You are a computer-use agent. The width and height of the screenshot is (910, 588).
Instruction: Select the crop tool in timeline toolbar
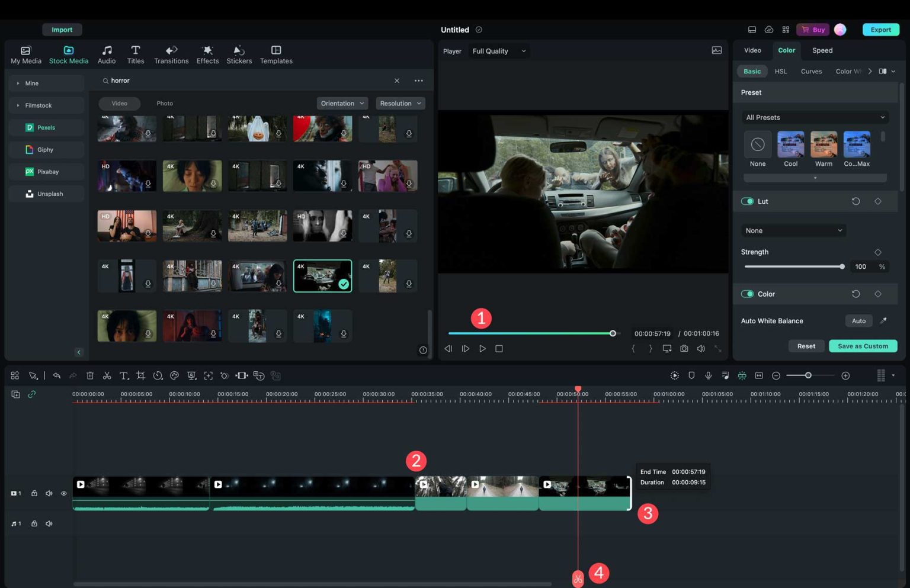(x=140, y=375)
